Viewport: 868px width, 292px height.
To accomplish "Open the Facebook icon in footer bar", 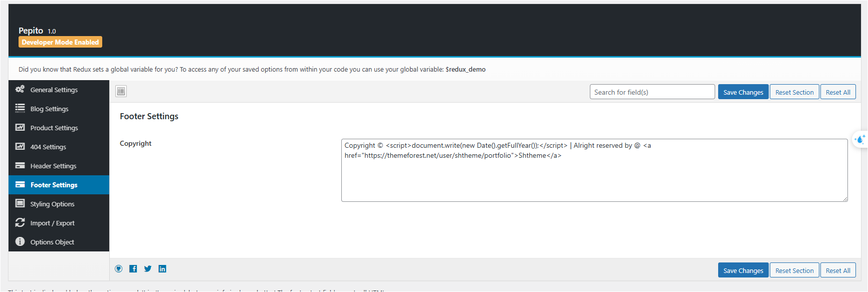I will [133, 269].
